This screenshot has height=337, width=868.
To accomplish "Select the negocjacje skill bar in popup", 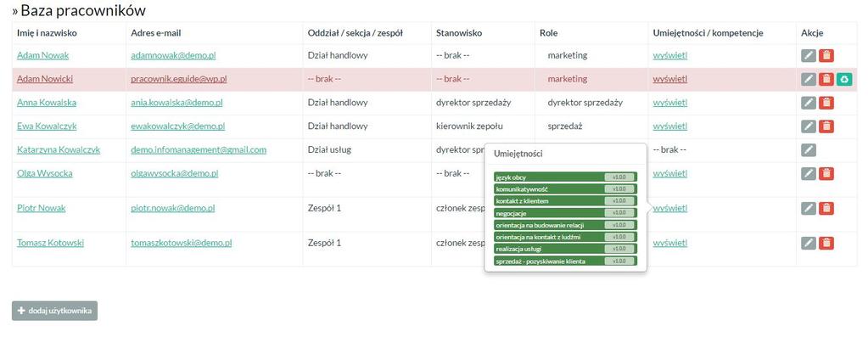I will 565,213.
